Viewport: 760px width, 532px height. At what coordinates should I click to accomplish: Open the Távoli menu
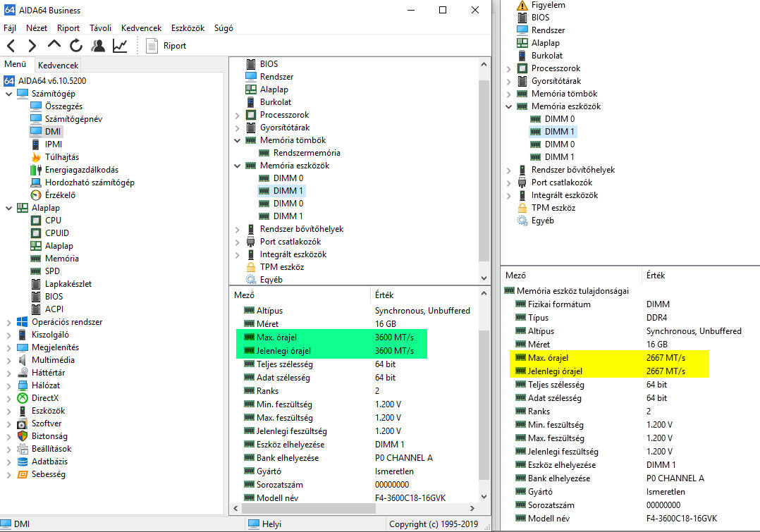coord(100,28)
